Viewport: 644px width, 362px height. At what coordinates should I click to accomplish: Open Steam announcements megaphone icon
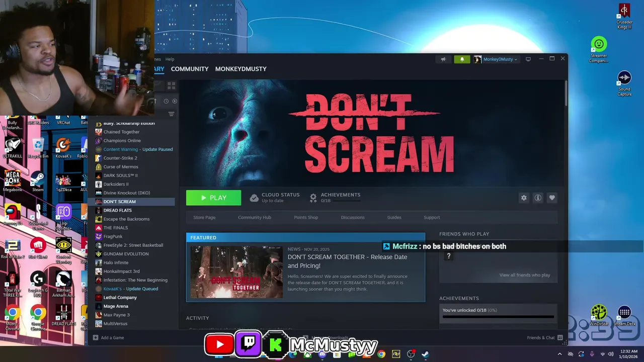443,59
